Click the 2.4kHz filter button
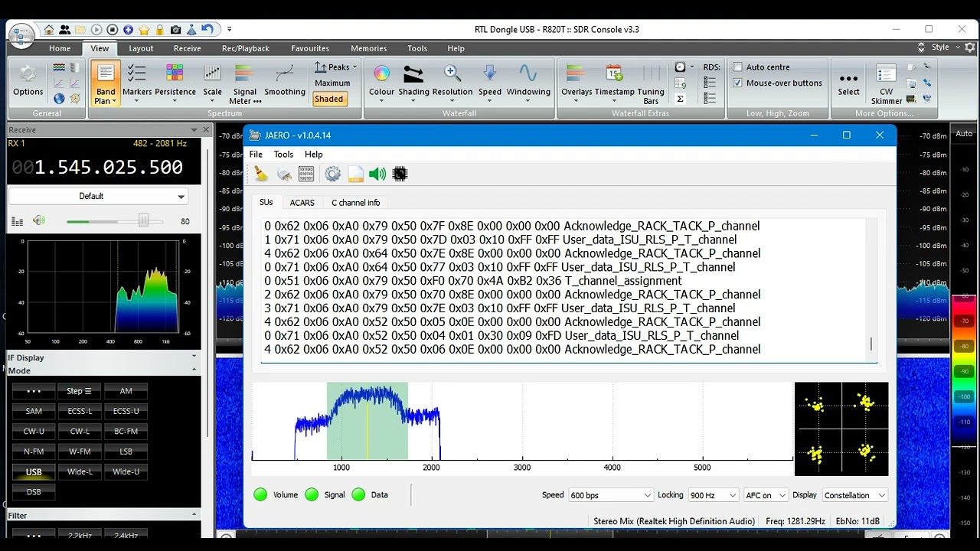980x551 pixels. pos(126,535)
